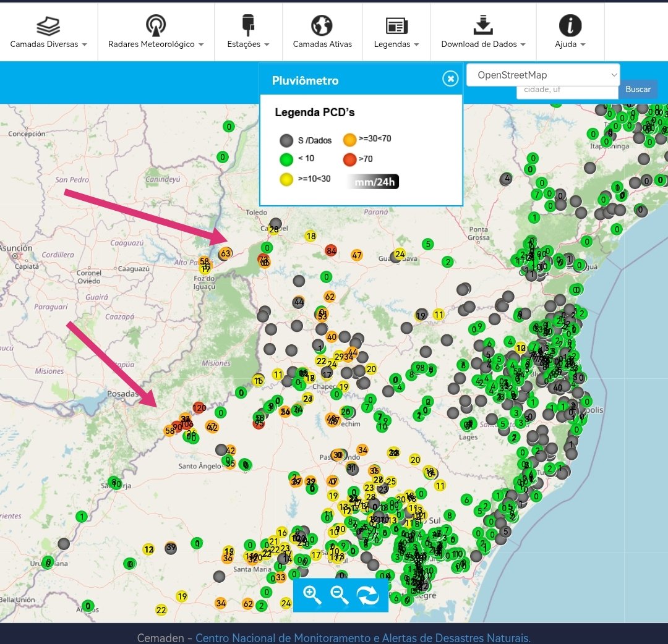This screenshot has width=668, height=644.
Task: Expand the OpenStreetMap basemap dropdown
Action: 543,75
